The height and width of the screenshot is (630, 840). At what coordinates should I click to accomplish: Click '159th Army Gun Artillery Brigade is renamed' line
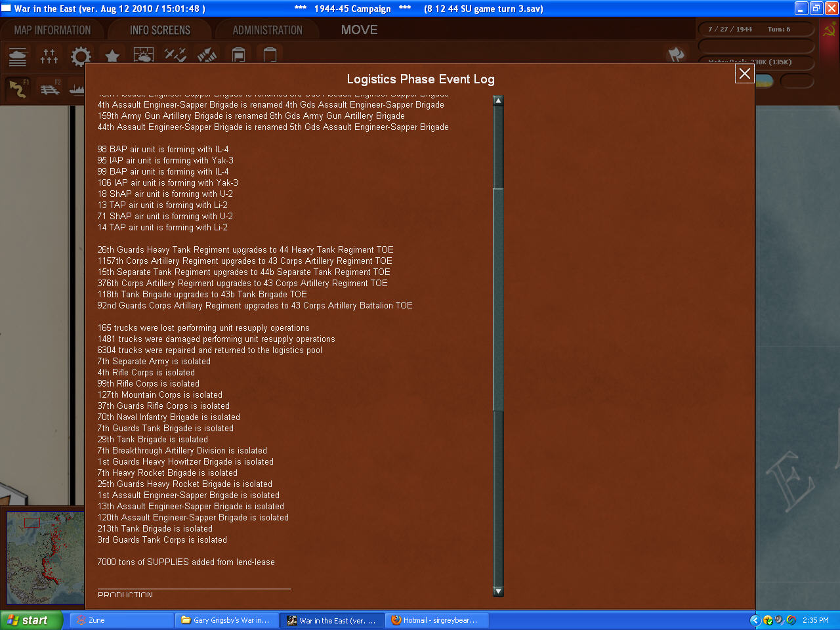click(x=251, y=116)
